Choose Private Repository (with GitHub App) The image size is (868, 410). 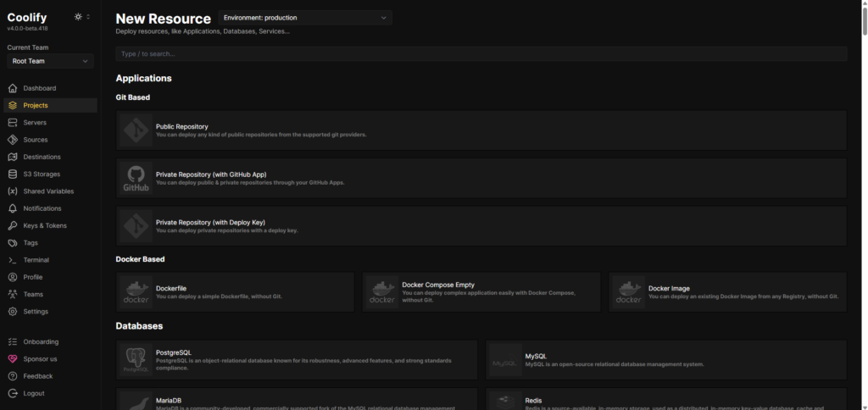pyautogui.click(x=481, y=178)
